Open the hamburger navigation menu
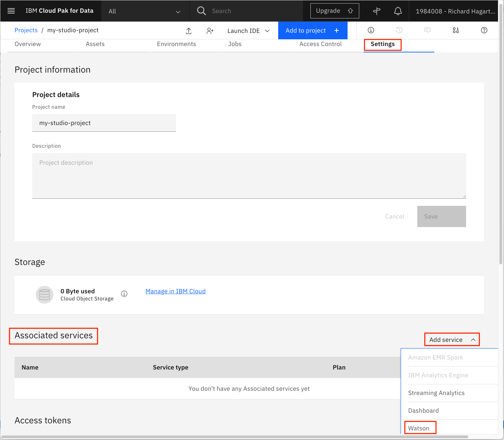The height and width of the screenshot is (440, 504). point(11,11)
